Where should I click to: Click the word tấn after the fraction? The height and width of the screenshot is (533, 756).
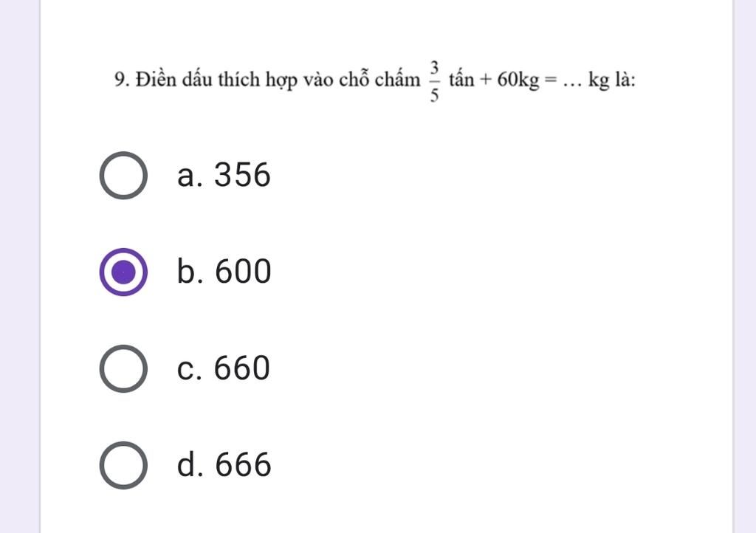click(462, 79)
